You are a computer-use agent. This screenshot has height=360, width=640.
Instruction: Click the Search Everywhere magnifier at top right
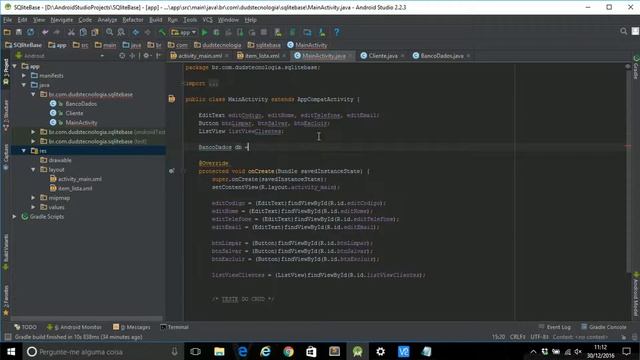coord(623,31)
